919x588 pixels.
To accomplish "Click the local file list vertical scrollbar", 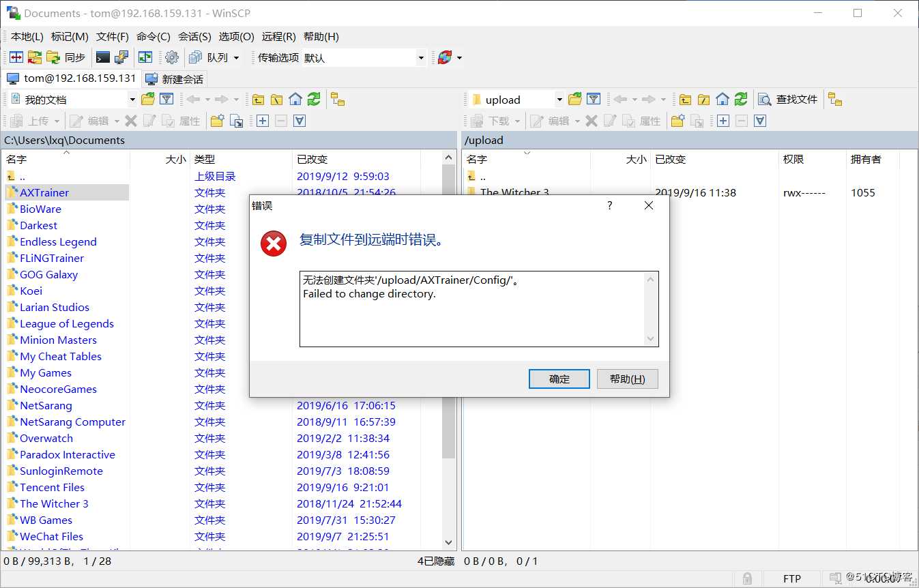I will point(448,350).
